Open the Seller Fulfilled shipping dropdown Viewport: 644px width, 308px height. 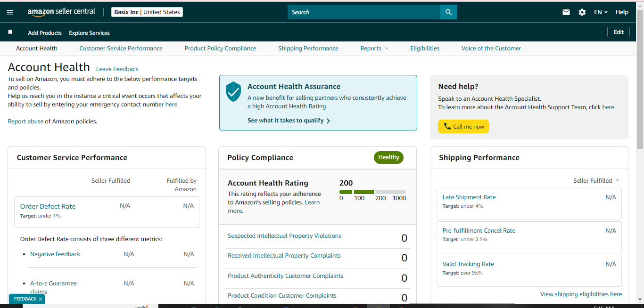pos(596,180)
